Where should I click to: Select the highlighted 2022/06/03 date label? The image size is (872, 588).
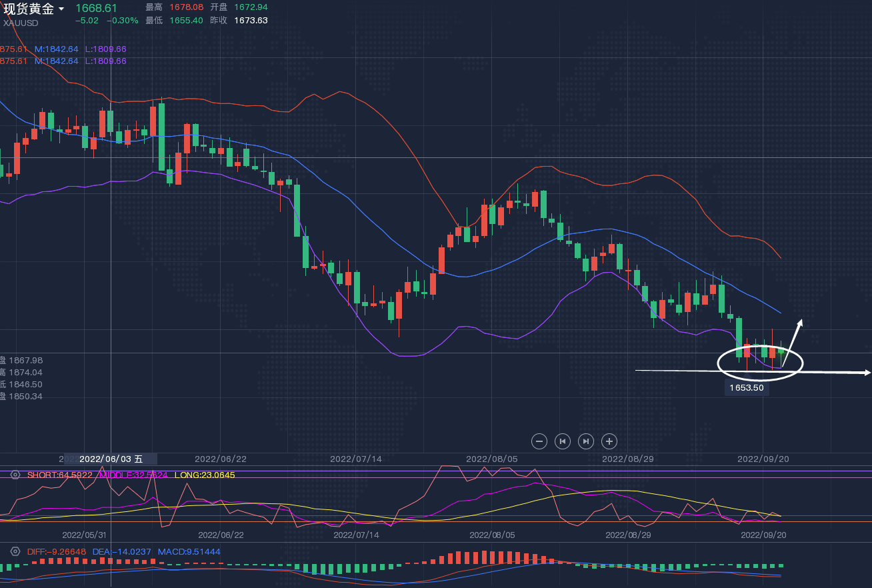pyautogui.click(x=111, y=459)
